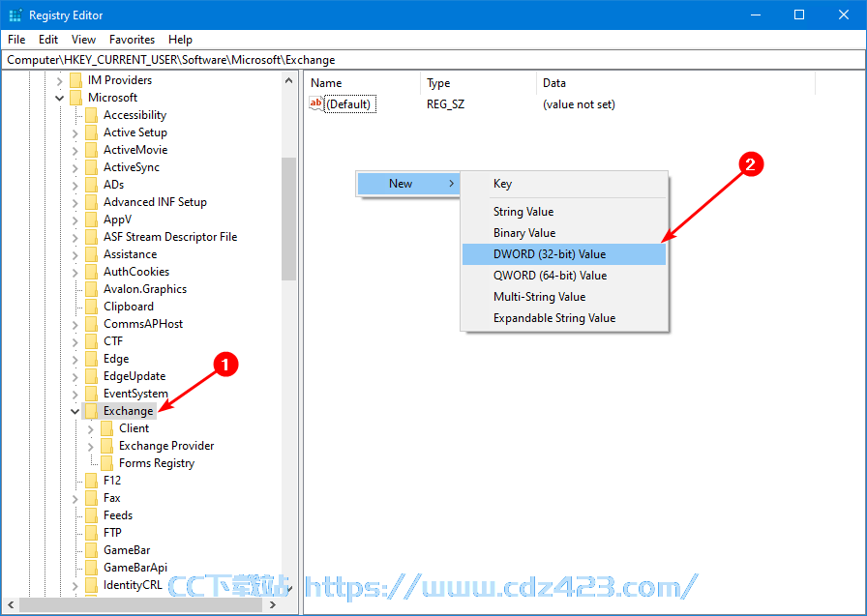This screenshot has width=867, height=616.
Task: Click the EdgeUpdate folder icon
Action: pyautogui.click(x=92, y=376)
